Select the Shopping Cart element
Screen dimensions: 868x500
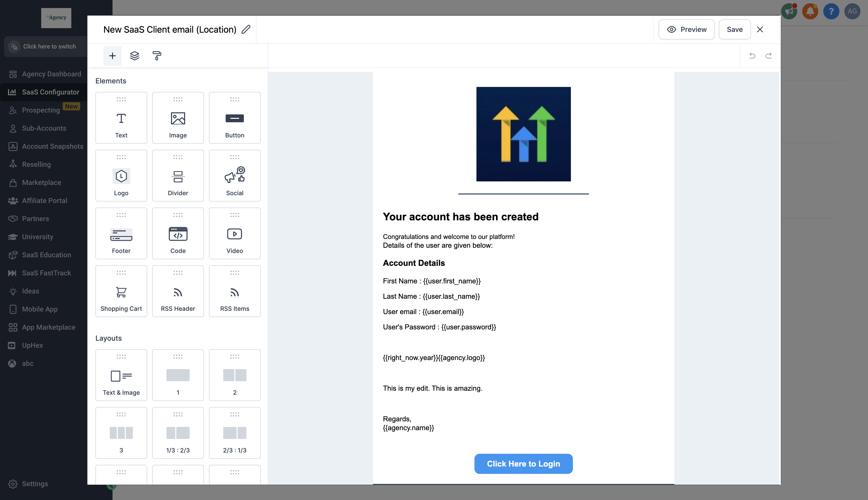pos(121,291)
